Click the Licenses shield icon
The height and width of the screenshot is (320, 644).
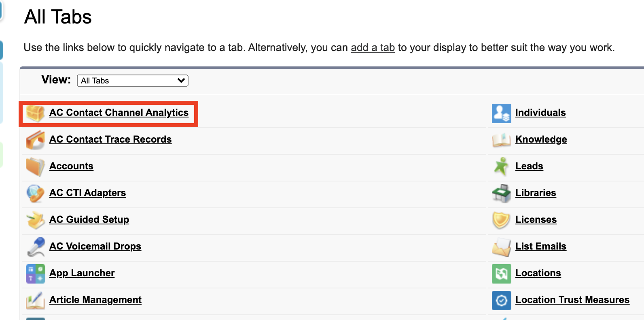(501, 220)
